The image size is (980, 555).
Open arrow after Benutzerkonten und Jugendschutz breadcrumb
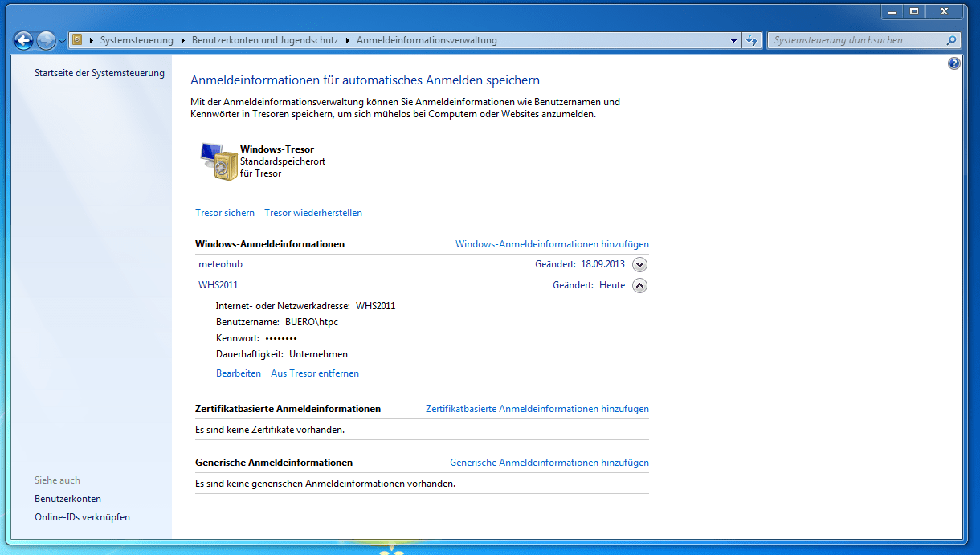(348, 40)
